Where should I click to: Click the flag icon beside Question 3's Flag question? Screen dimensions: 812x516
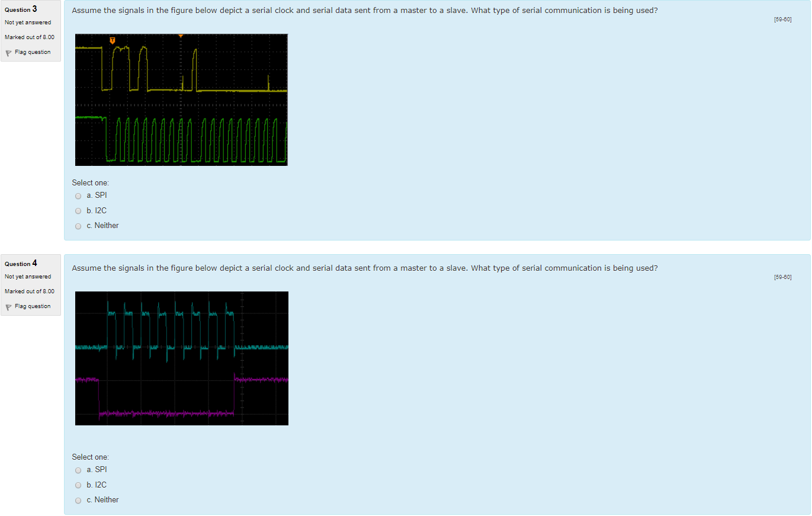click(x=8, y=52)
